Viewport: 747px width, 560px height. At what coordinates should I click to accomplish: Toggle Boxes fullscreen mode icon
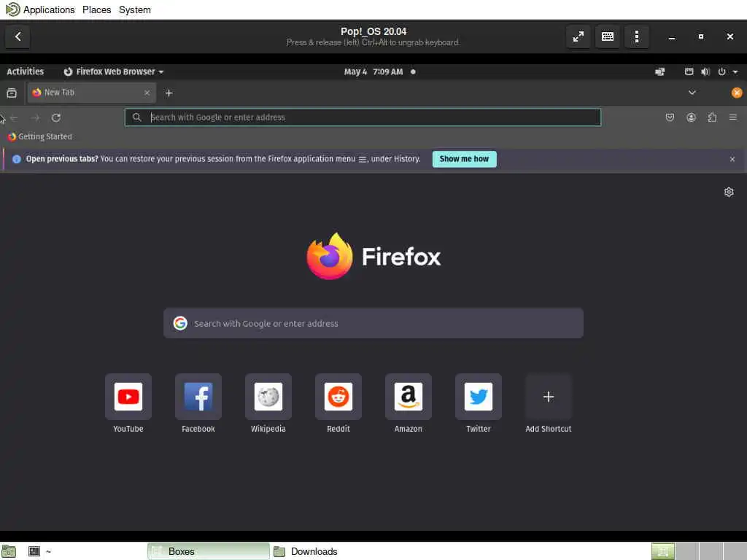click(578, 36)
